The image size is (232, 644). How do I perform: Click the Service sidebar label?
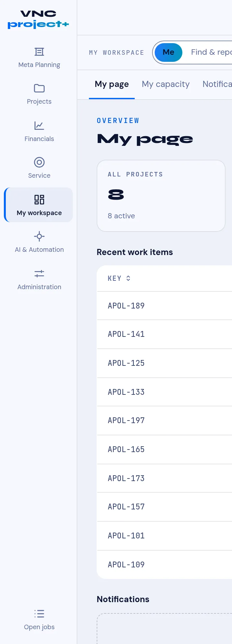(39, 175)
